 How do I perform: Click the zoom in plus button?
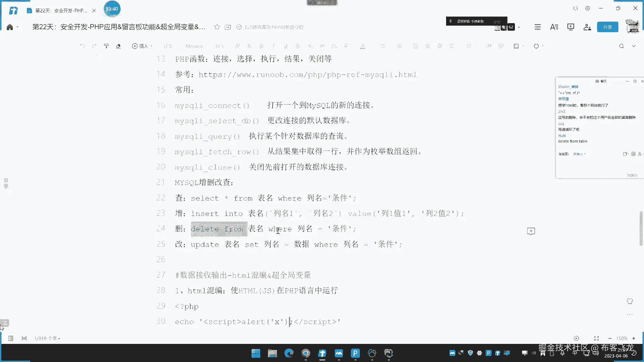click(x=634, y=339)
